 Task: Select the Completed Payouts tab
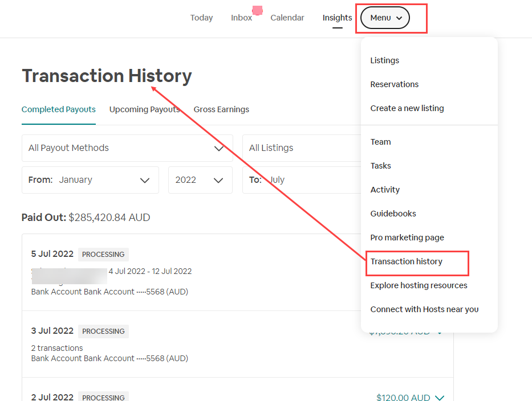coord(59,109)
